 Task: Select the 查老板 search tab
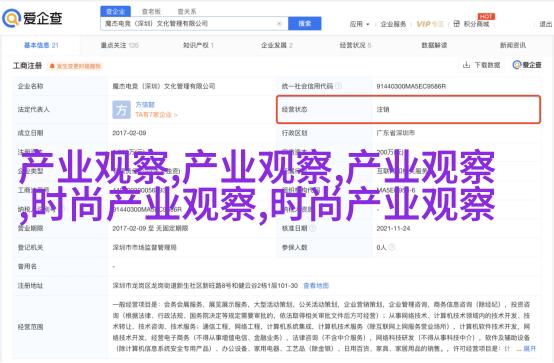click(x=151, y=12)
